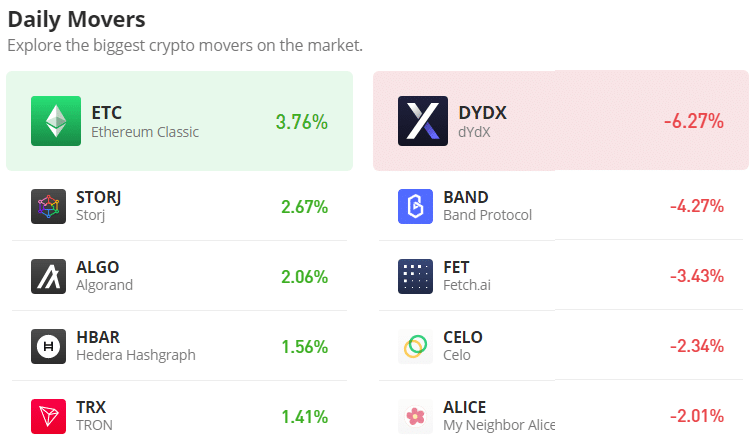Open the Hedera Hashgraph H icon
755x439 pixels.
click(48, 346)
